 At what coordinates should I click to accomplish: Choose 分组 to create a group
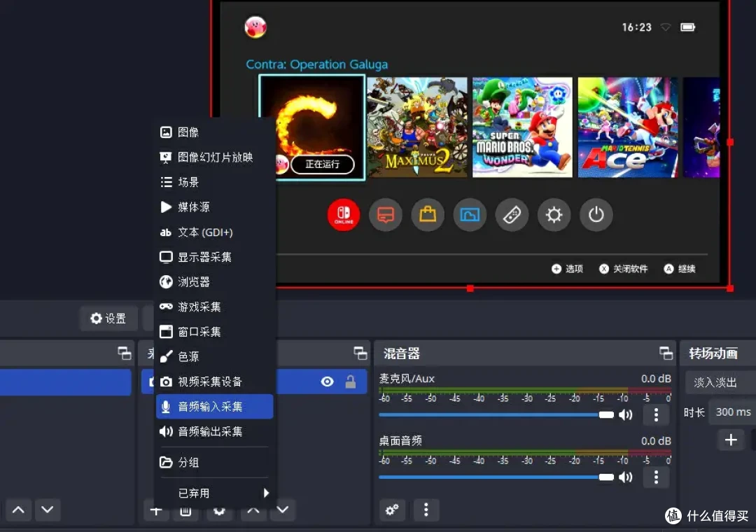(x=215, y=462)
